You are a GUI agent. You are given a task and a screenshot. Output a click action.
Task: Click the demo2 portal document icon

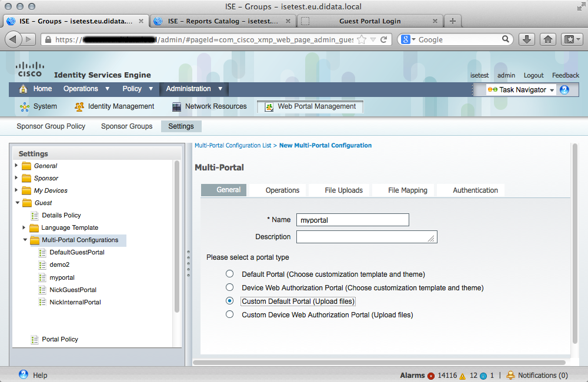[42, 265]
